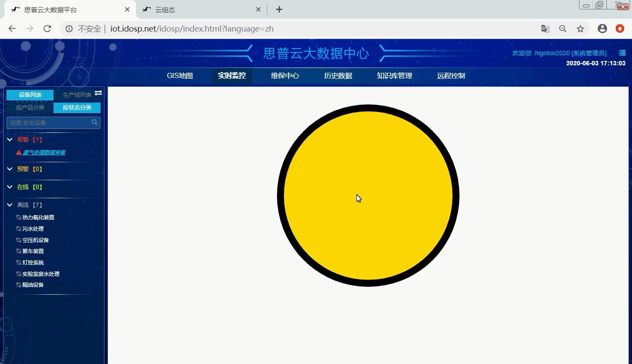Click the disconnect icon beside 污水处理
The image size is (632, 364).
coord(18,228)
